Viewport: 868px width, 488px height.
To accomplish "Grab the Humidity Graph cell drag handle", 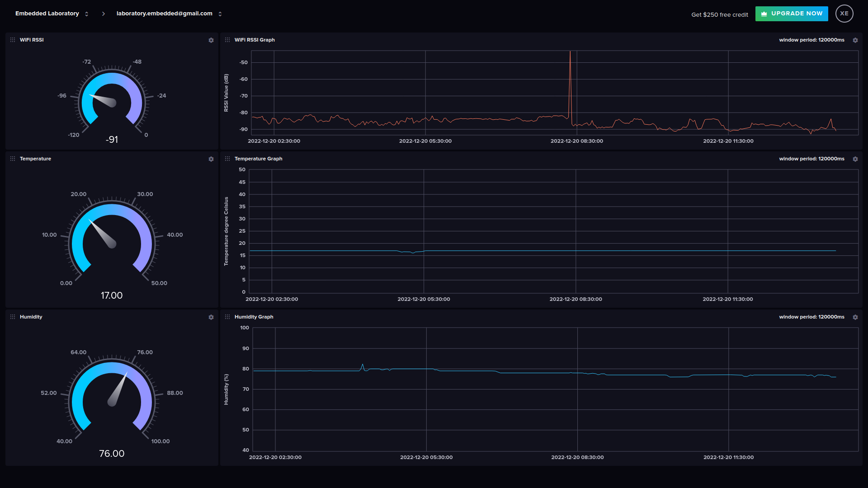I will click(x=227, y=317).
